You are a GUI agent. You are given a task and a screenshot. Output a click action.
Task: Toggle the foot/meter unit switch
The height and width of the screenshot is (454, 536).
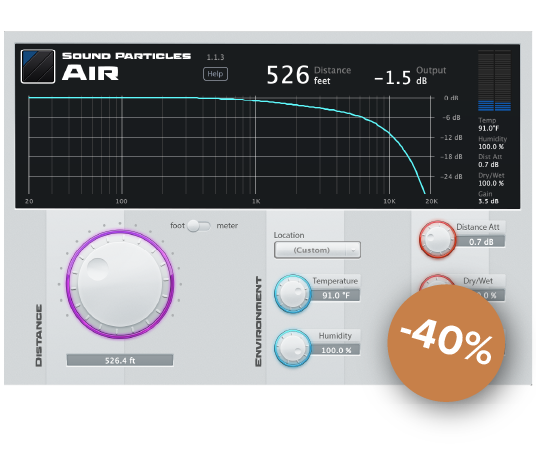199,226
